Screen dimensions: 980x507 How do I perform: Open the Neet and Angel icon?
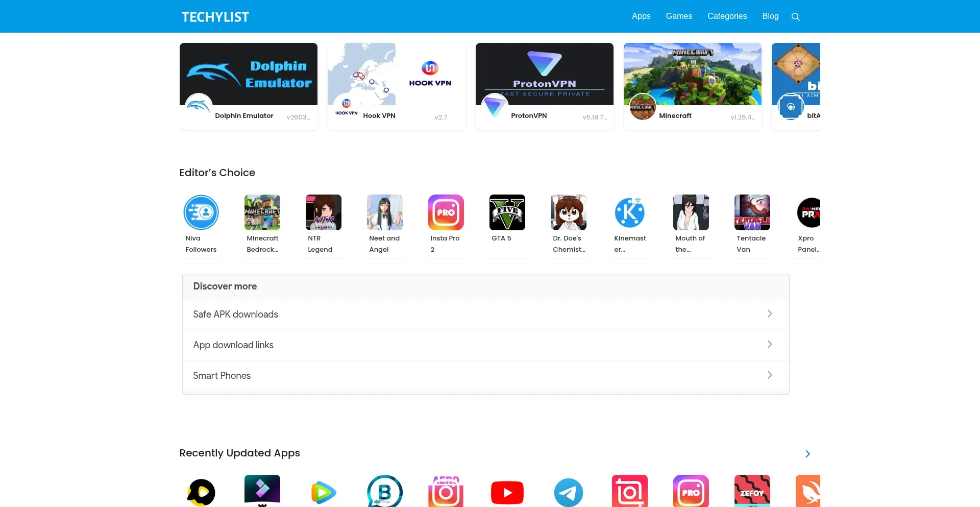point(385,212)
